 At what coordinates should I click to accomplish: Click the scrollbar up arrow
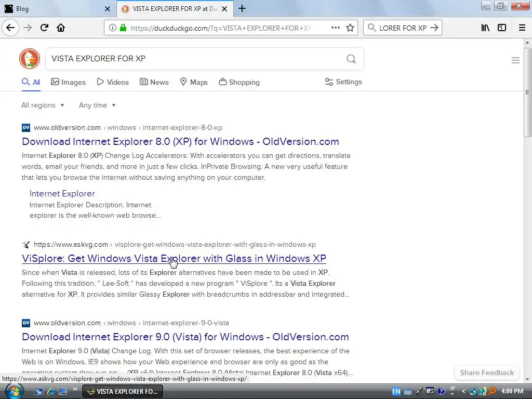coord(527,43)
